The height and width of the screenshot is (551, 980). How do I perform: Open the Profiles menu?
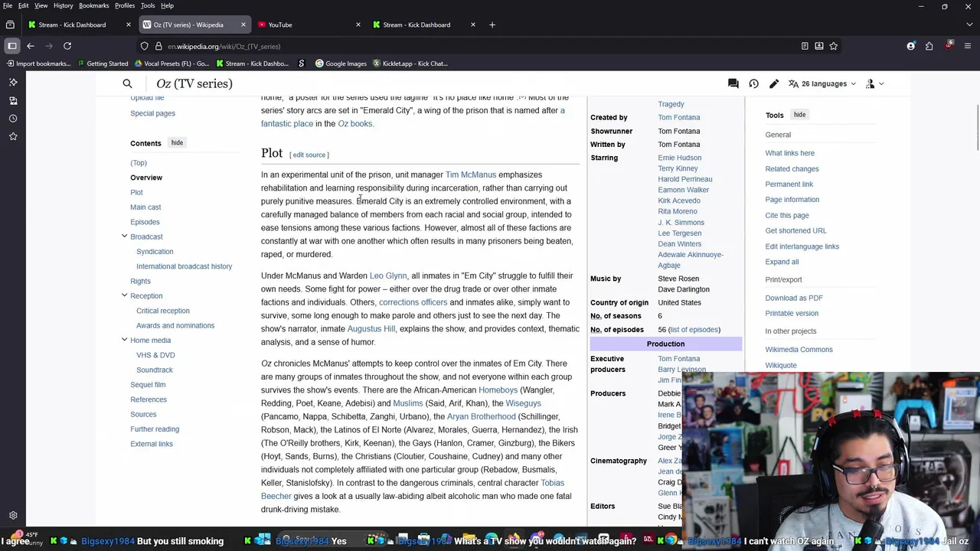pos(125,5)
